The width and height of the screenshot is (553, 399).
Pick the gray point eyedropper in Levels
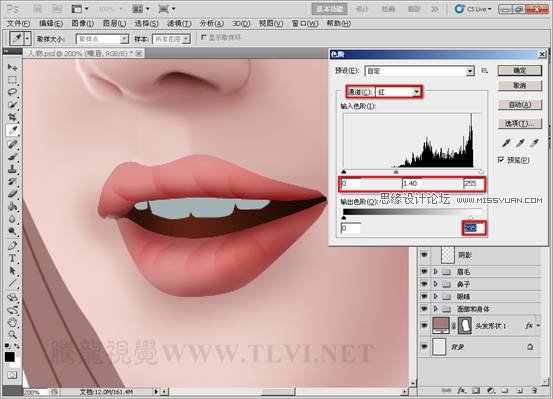coord(520,143)
